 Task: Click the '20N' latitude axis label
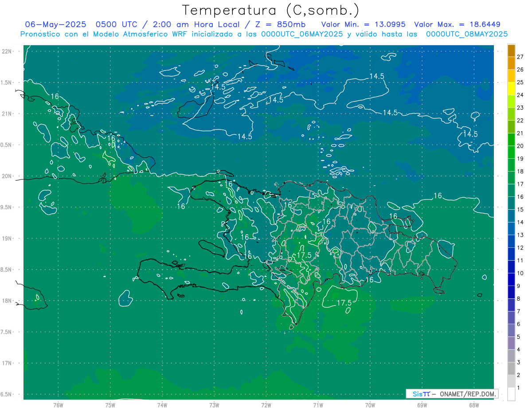7,176
